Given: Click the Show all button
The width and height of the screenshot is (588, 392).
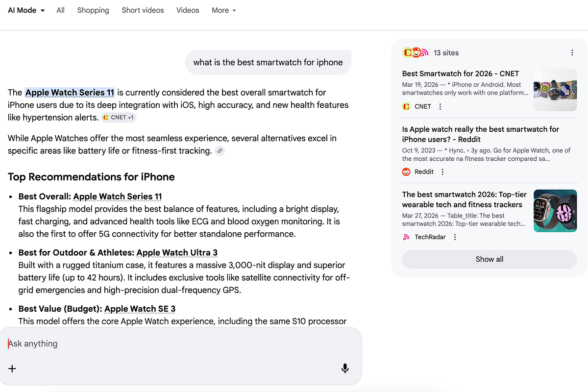Looking at the screenshot, I should (x=490, y=259).
